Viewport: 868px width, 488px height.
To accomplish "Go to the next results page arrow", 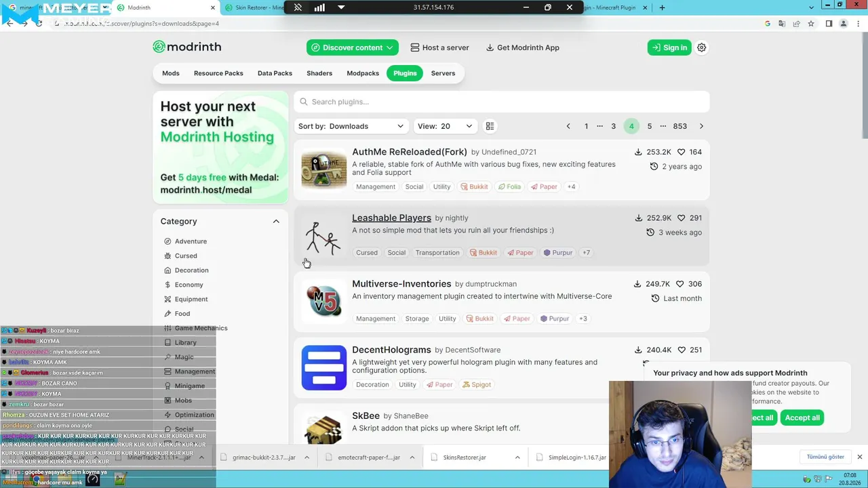I will [x=701, y=126].
